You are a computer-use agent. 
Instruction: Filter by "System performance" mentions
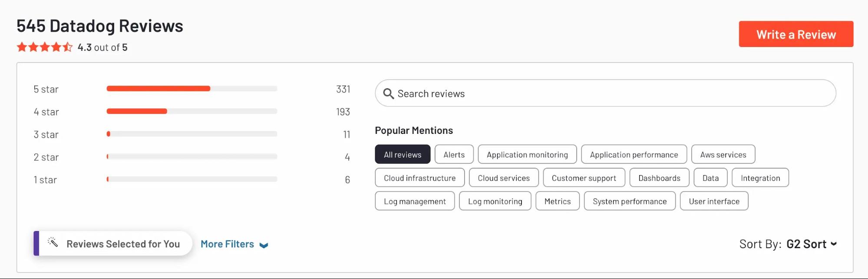tap(630, 201)
